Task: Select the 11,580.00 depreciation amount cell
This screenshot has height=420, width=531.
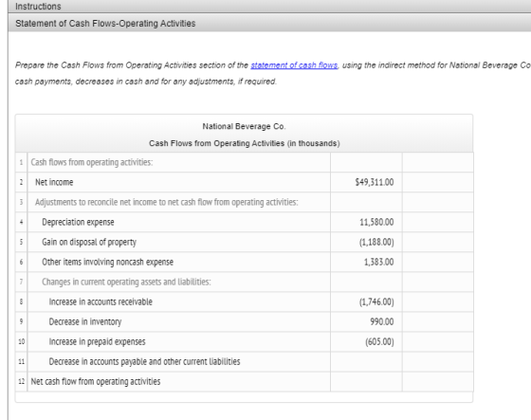Action: tap(366, 222)
